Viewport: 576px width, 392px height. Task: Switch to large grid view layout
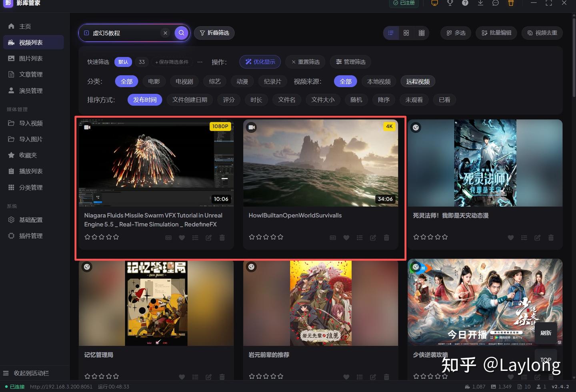coord(422,33)
